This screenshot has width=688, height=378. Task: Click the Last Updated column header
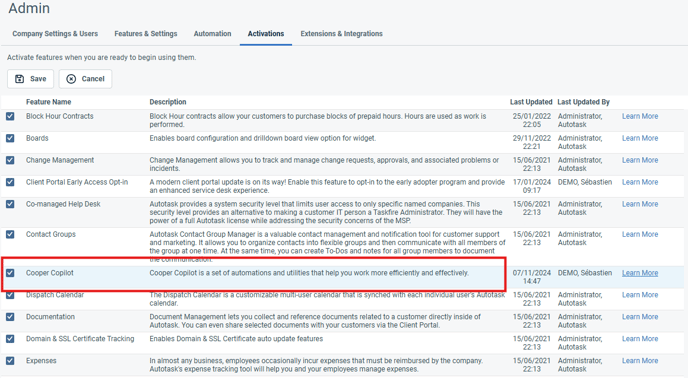click(531, 102)
